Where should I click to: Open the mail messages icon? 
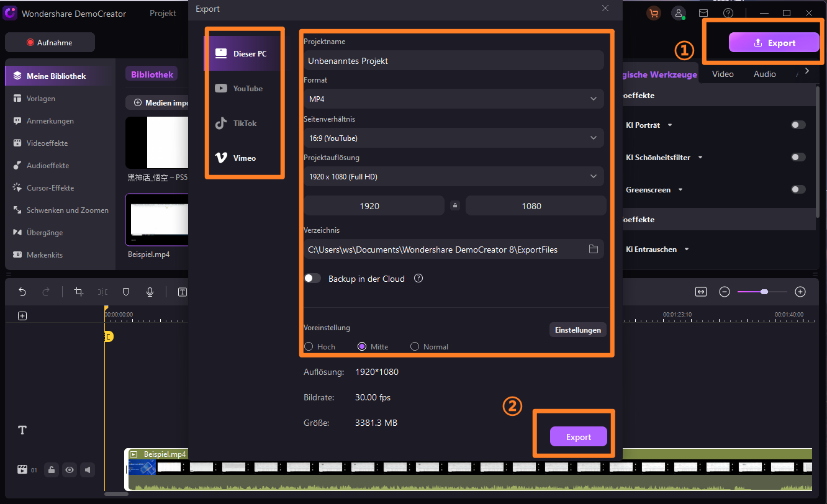tap(703, 13)
